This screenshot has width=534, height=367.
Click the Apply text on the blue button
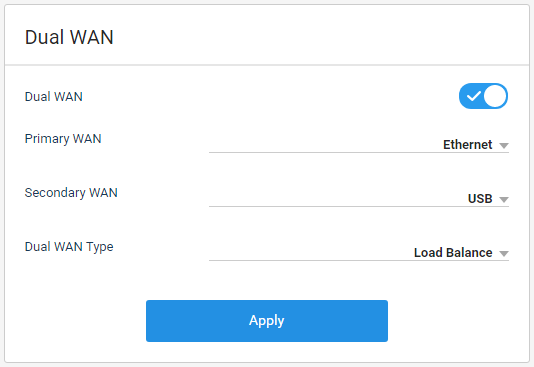point(267,321)
